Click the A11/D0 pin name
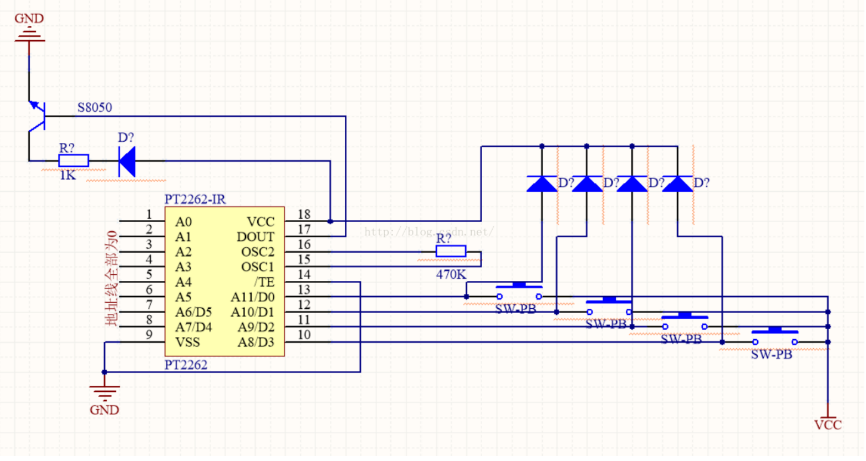The height and width of the screenshot is (461, 866). [253, 297]
